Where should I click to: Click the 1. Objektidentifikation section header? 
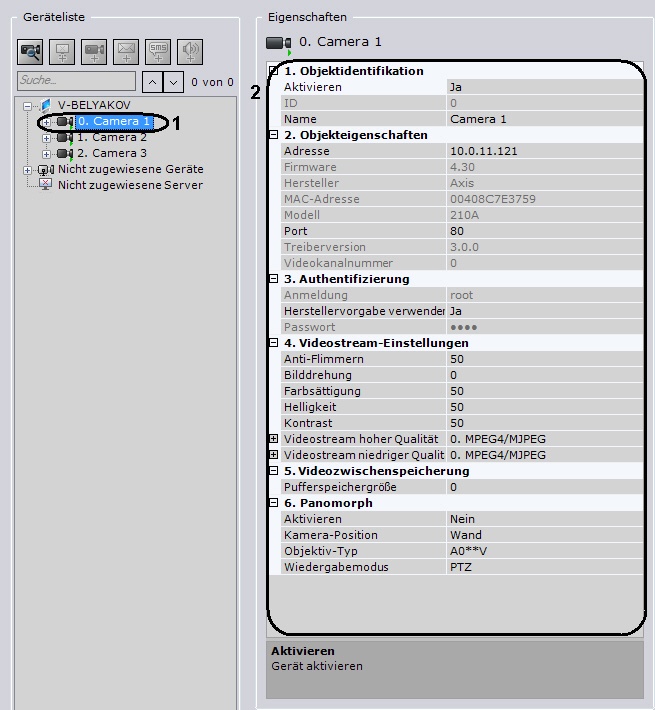point(354,71)
